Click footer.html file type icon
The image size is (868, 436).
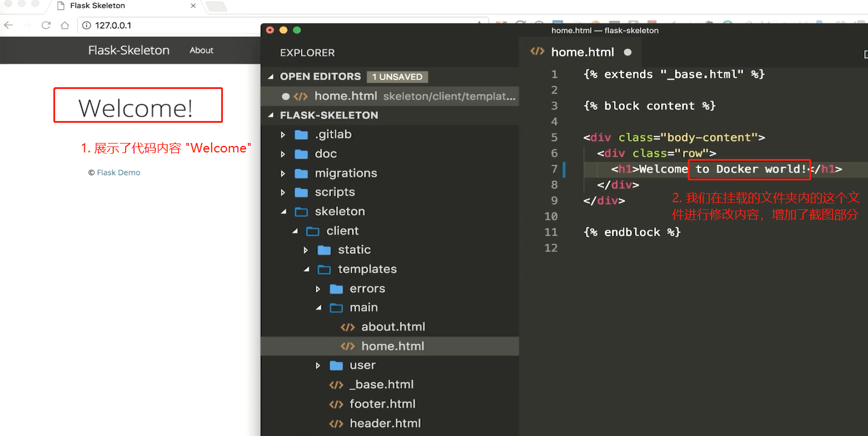[x=336, y=404]
